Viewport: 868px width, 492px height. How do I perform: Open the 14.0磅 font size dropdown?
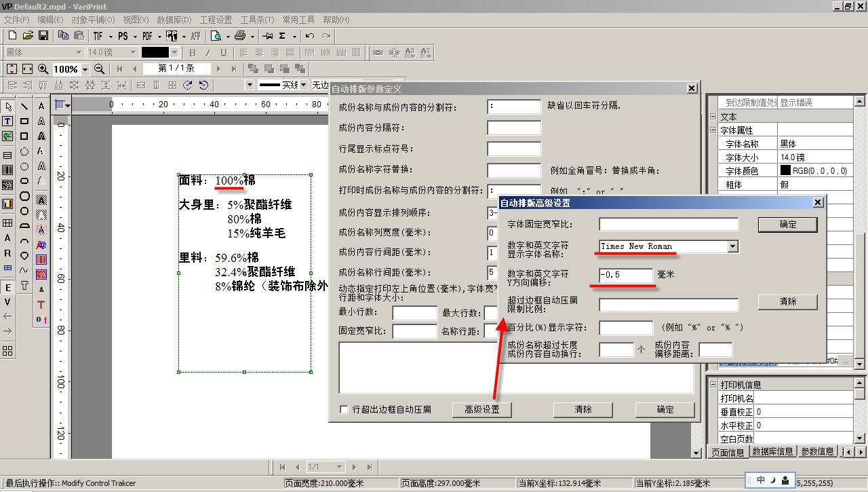[x=135, y=52]
